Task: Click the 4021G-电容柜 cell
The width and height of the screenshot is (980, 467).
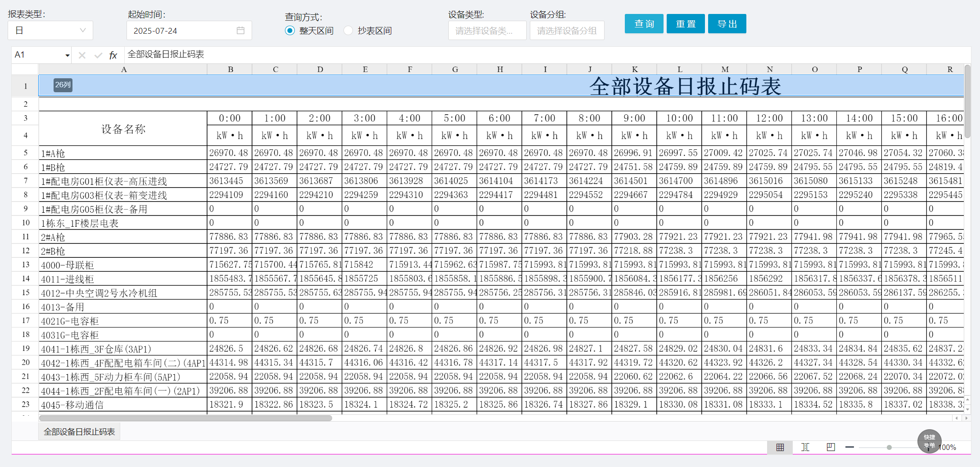Action: [x=123, y=320]
